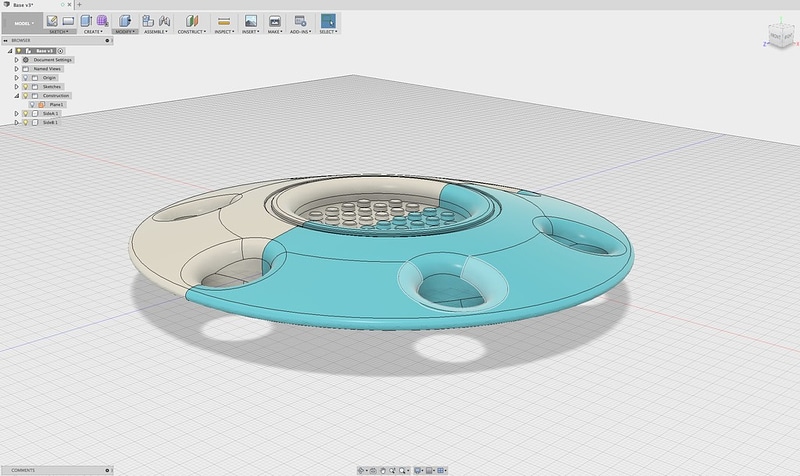Select the Extrude tool icon

[86, 20]
